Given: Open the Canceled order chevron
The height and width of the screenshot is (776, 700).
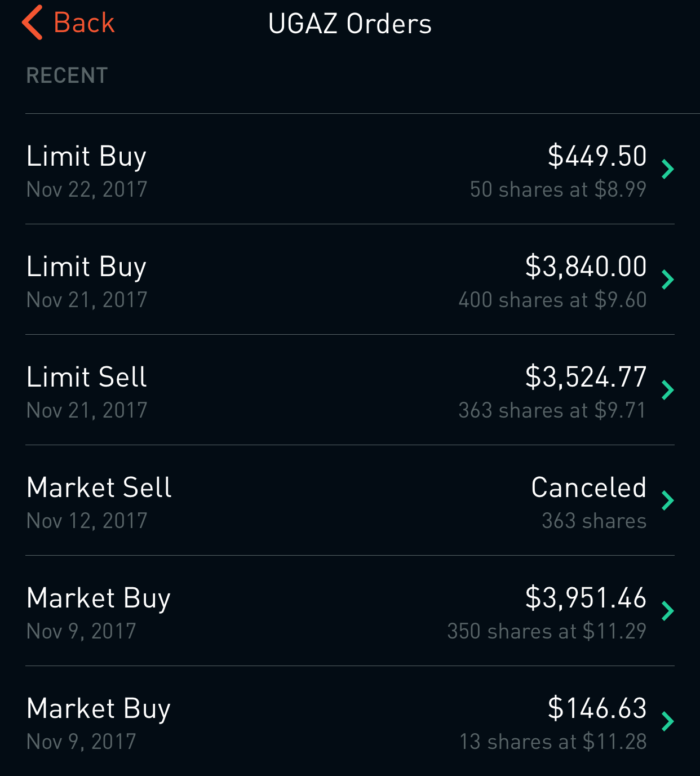Looking at the screenshot, I should tap(668, 500).
